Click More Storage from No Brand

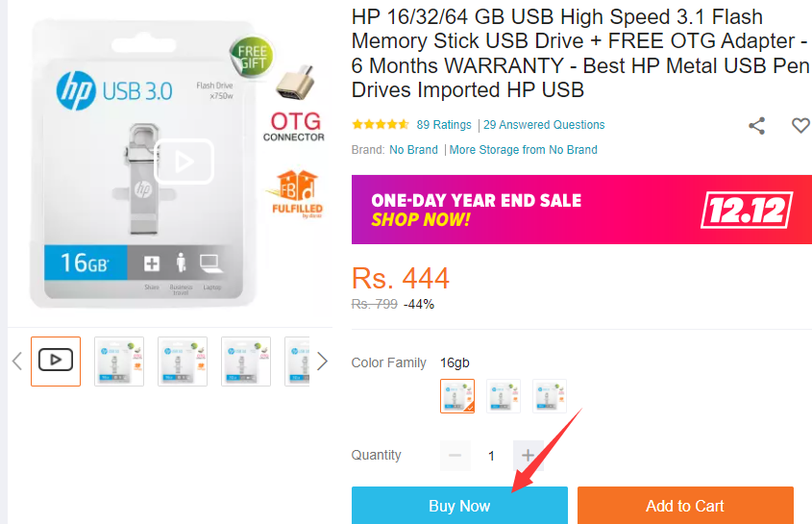[523, 150]
